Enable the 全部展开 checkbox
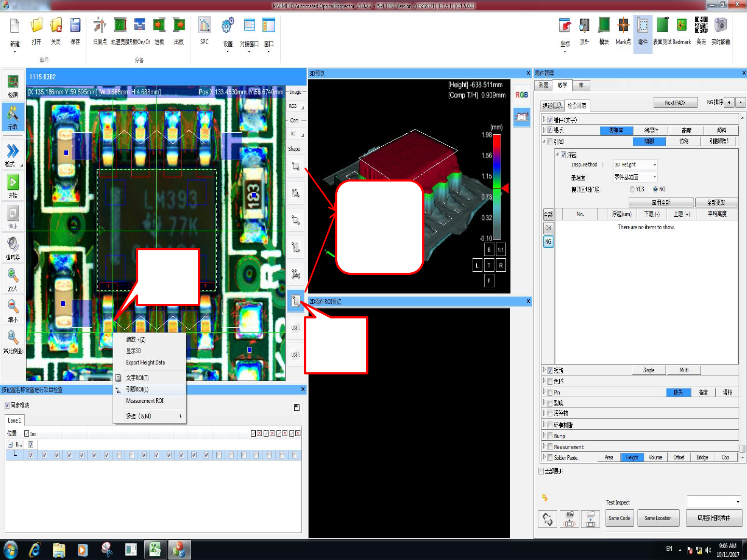This screenshot has width=747, height=560. coord(541,471)
